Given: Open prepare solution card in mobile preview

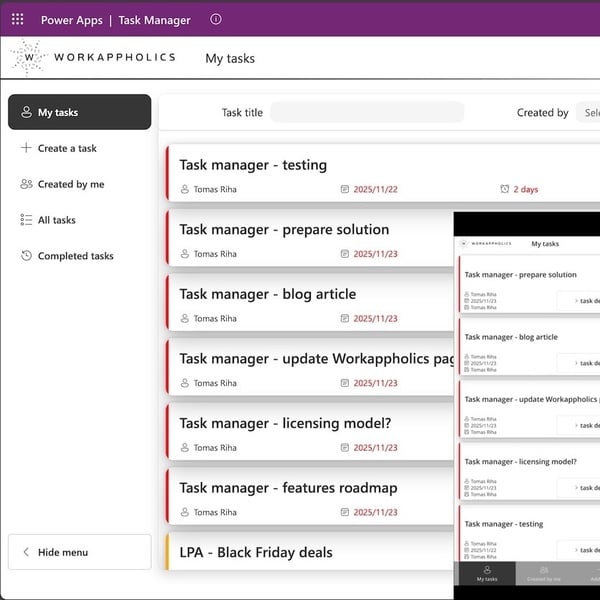Looking at the screenshot, I should tap(530, 284).
